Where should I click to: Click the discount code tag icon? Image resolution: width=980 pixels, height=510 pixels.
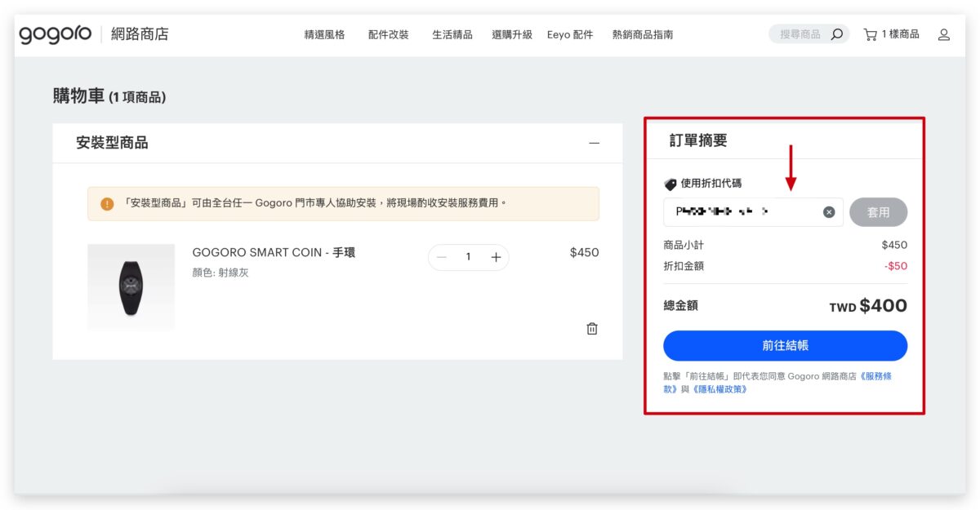coord(670,184)
